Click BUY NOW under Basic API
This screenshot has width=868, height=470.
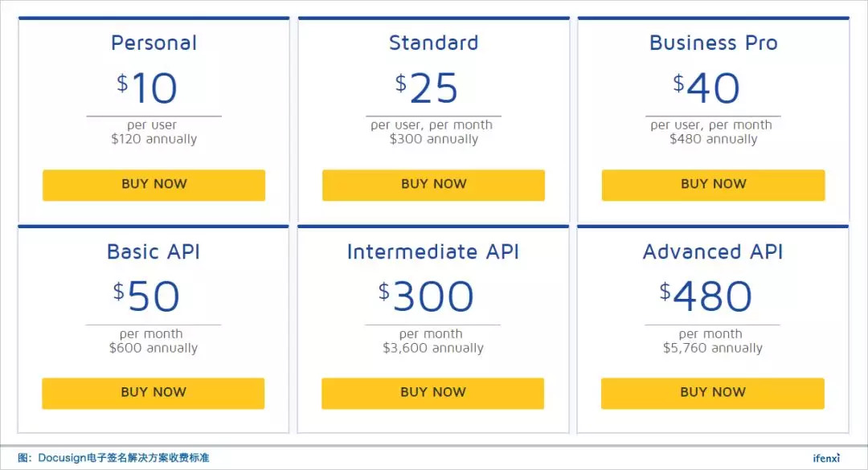pyautogui.click(x=153, y=393)
